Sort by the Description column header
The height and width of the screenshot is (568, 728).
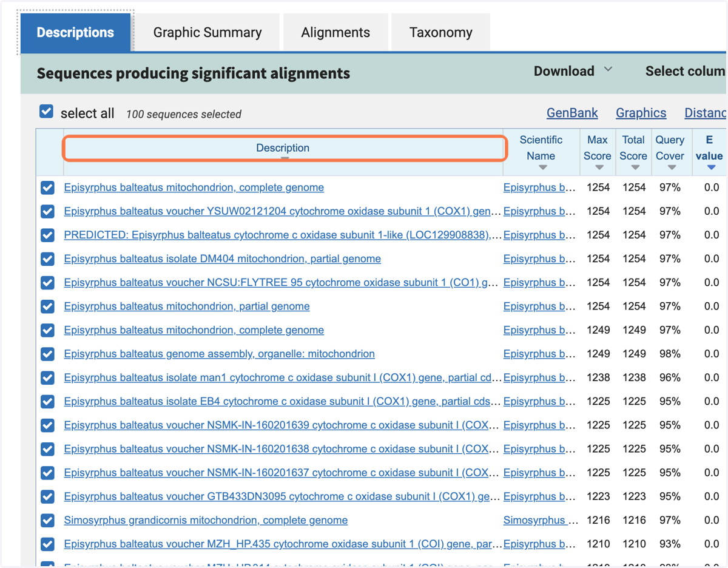click(x=283, y=149)
